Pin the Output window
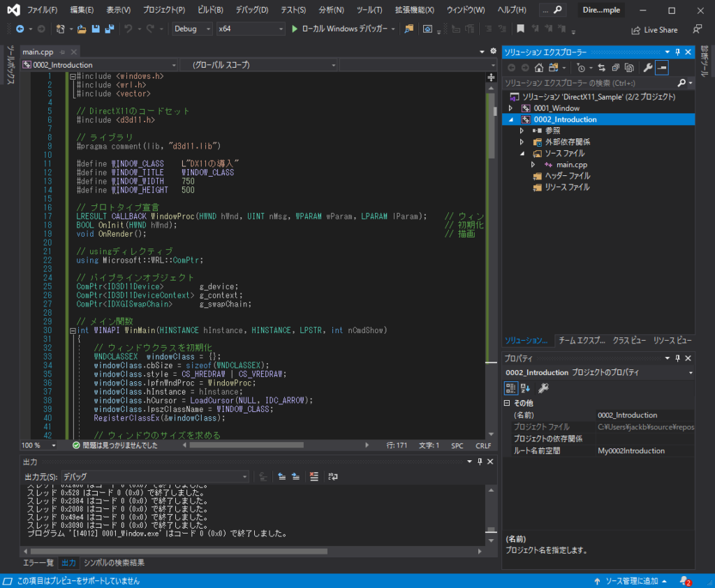The image size is (715, 588). [x=480, y=462]
